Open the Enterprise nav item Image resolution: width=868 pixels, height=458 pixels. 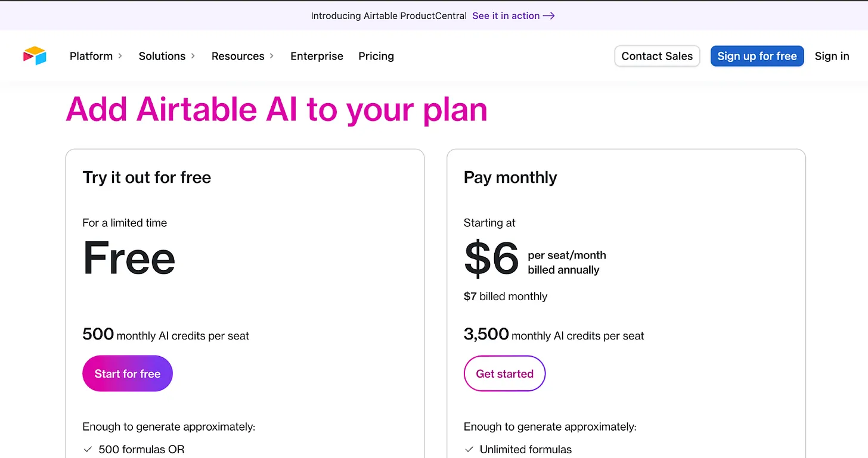317,56
